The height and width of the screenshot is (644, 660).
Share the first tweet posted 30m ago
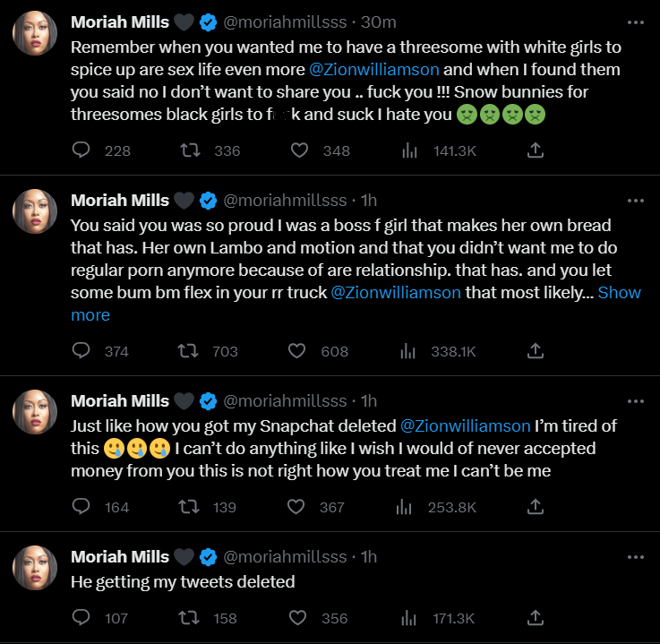coord(536,150)
